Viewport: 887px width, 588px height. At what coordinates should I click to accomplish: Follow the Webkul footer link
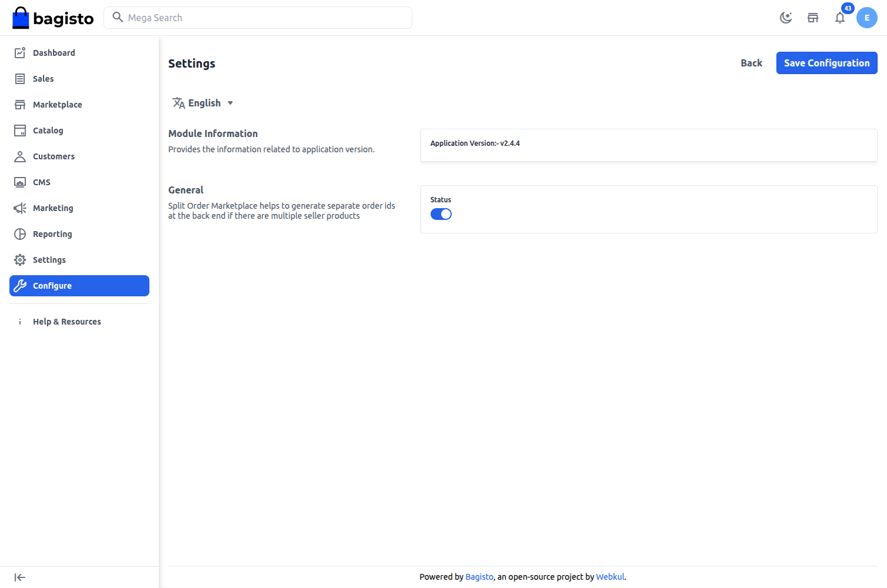(x=610, y=577)
